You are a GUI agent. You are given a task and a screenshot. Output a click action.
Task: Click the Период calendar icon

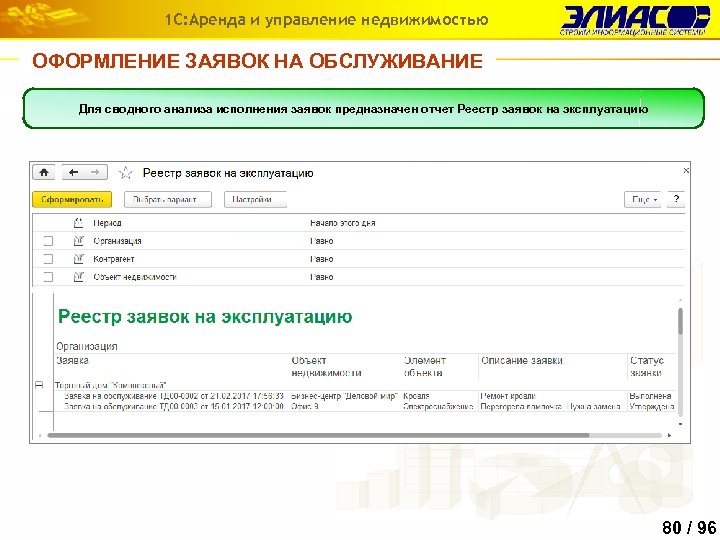(x=79, y=223)
